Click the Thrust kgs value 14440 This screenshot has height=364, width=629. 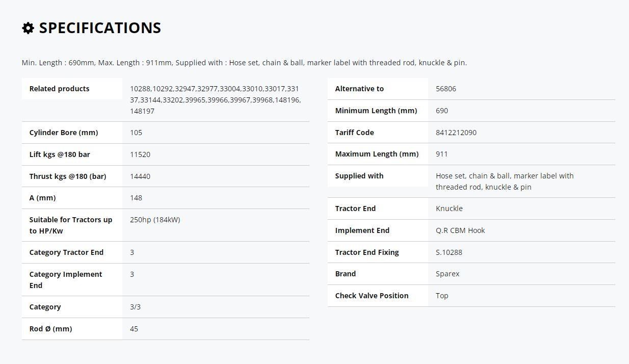[140, 176]
